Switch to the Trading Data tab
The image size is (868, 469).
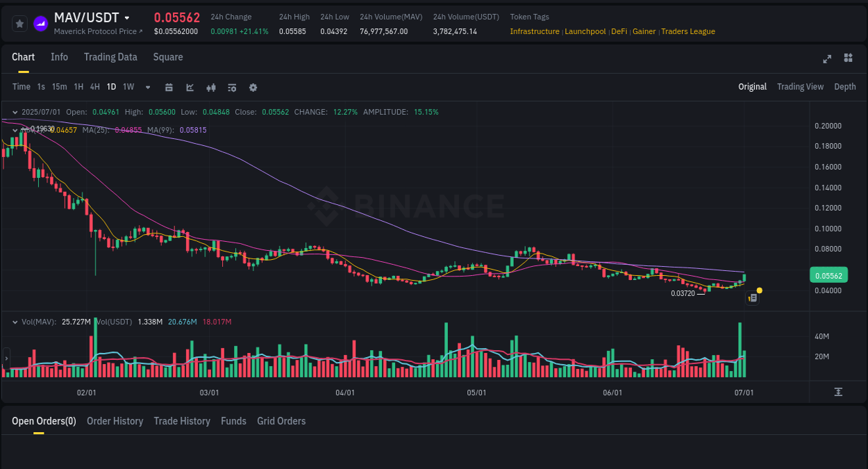[110, 57]
